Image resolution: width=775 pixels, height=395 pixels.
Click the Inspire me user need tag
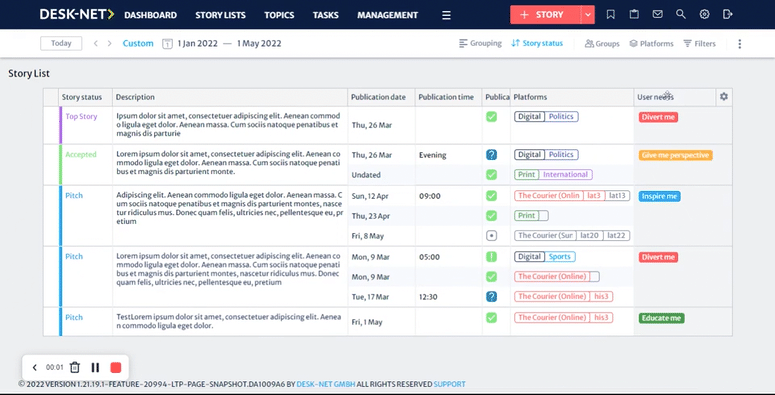pos(659,196)
